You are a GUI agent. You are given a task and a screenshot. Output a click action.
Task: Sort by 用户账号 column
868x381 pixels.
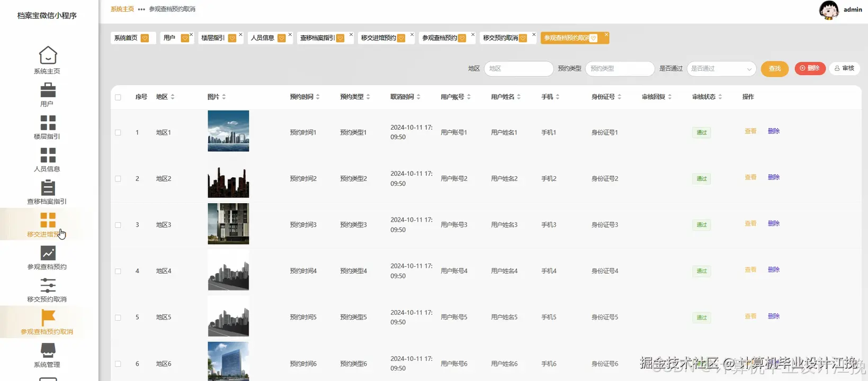point(469,97)
